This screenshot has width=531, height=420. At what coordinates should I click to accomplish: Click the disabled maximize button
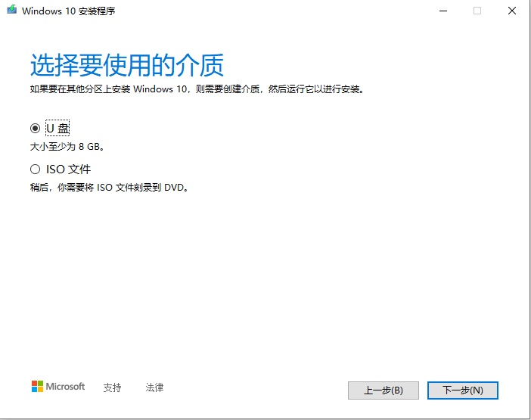477,11
